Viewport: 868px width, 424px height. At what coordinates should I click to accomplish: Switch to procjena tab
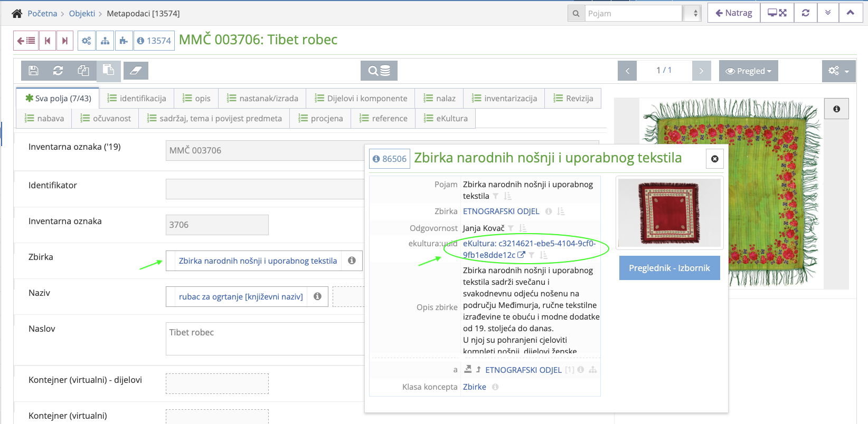tap(321, 118)
